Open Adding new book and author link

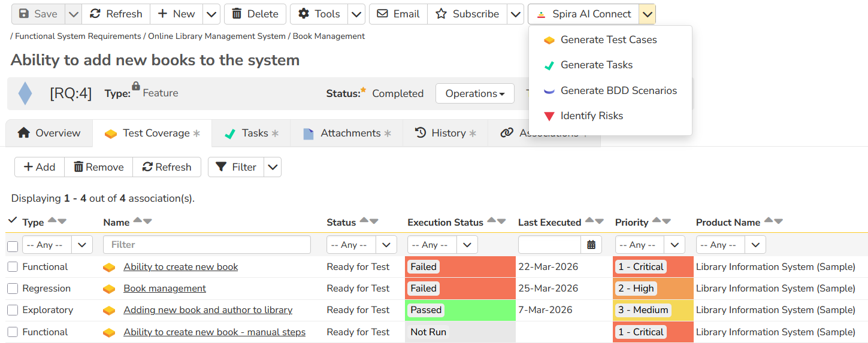coord(208,310)
